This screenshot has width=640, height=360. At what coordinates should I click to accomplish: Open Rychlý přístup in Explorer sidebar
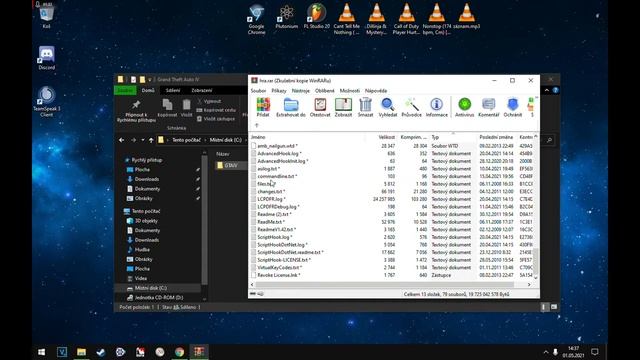(x=147, y=160)
